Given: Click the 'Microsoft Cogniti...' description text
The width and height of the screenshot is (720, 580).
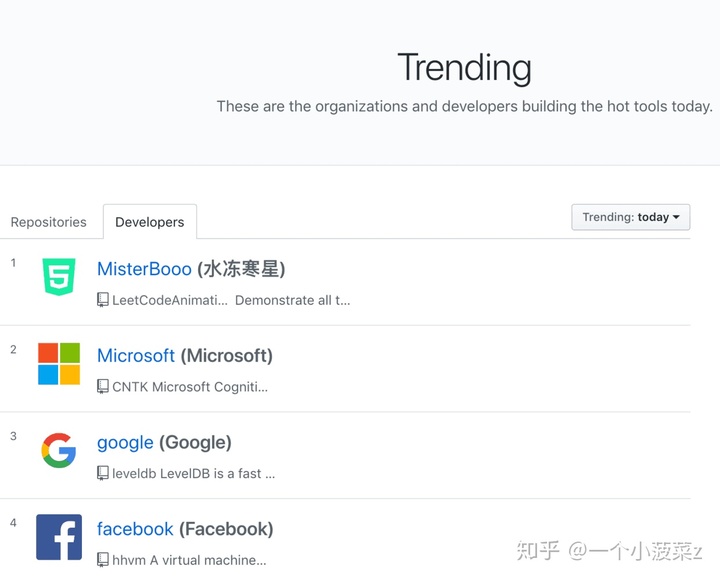Looking at the screenshot, I should 210,387.
